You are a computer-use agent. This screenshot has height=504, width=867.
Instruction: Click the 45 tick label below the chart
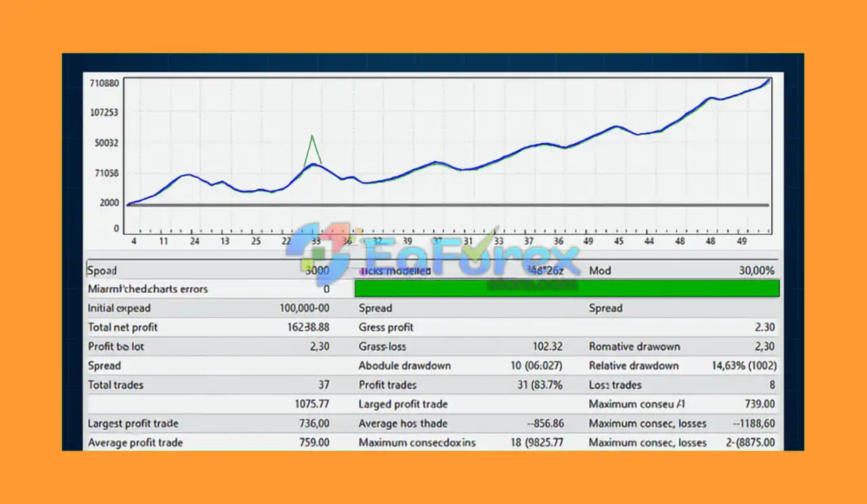618,241
